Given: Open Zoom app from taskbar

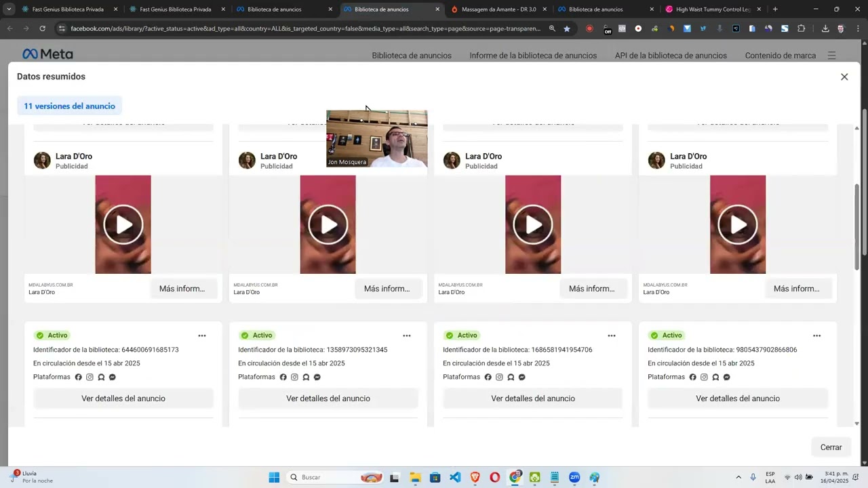Looking at the screenshot, I should (574, 477).
